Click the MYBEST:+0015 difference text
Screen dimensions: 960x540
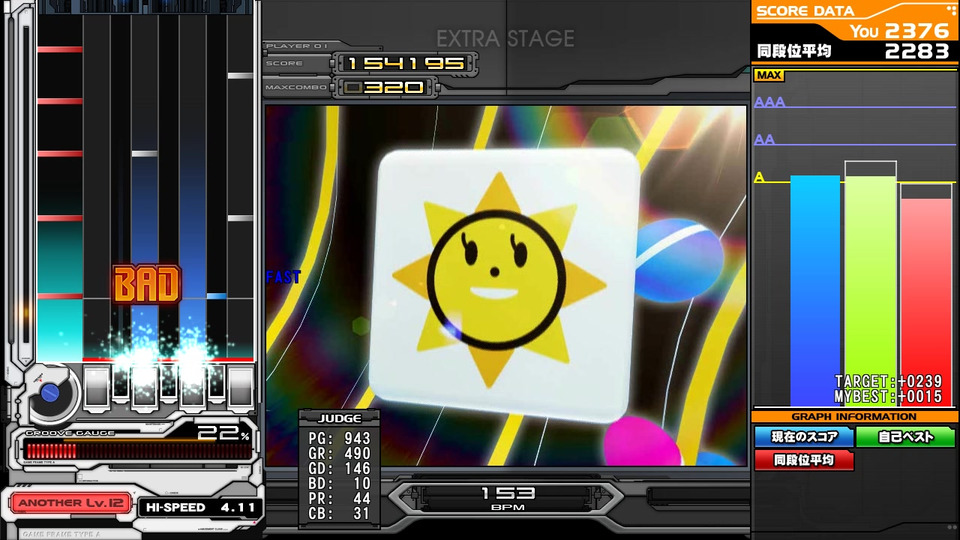889,397
